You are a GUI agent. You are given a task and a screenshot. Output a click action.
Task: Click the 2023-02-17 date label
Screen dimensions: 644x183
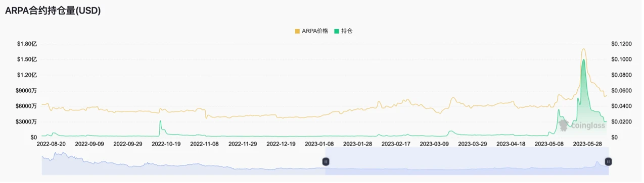click(396, 144)
